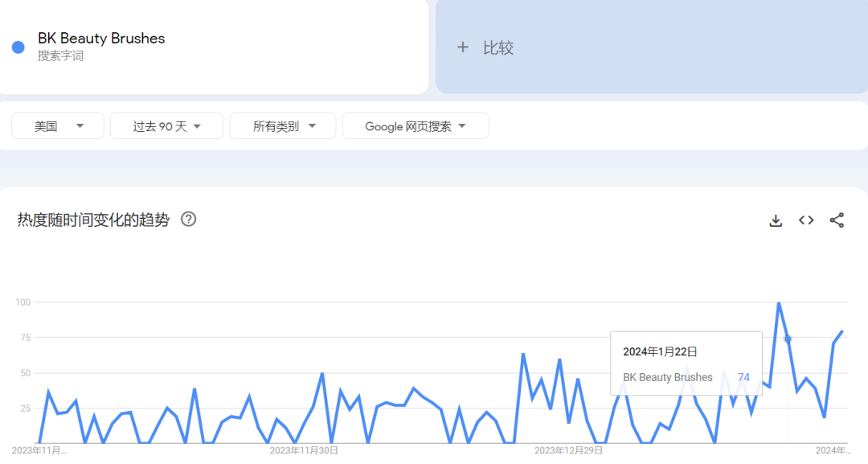Screen dimensions: 868x464
Task: Open the 过去 90 天 time range dropdown
Action: click(166, 125)
